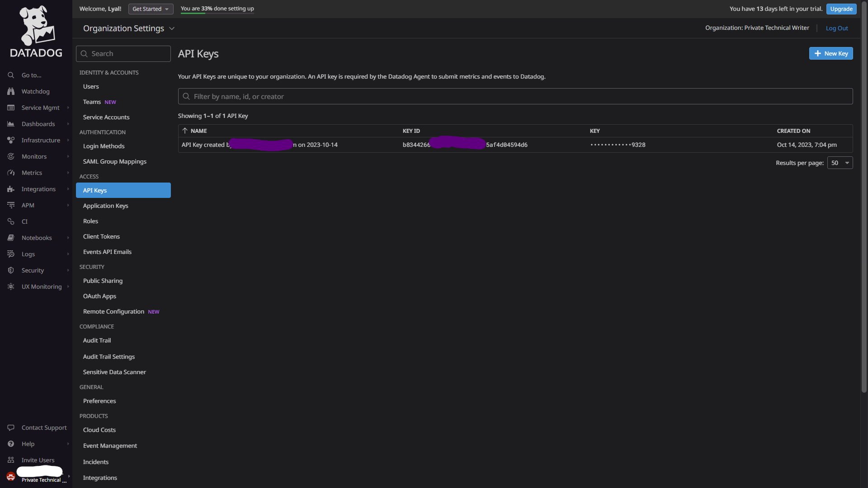Image resolution: width=868 pixels, height=488 pixels.
Task: Expand the Get Started dropdown
Action: coord(151,9)
